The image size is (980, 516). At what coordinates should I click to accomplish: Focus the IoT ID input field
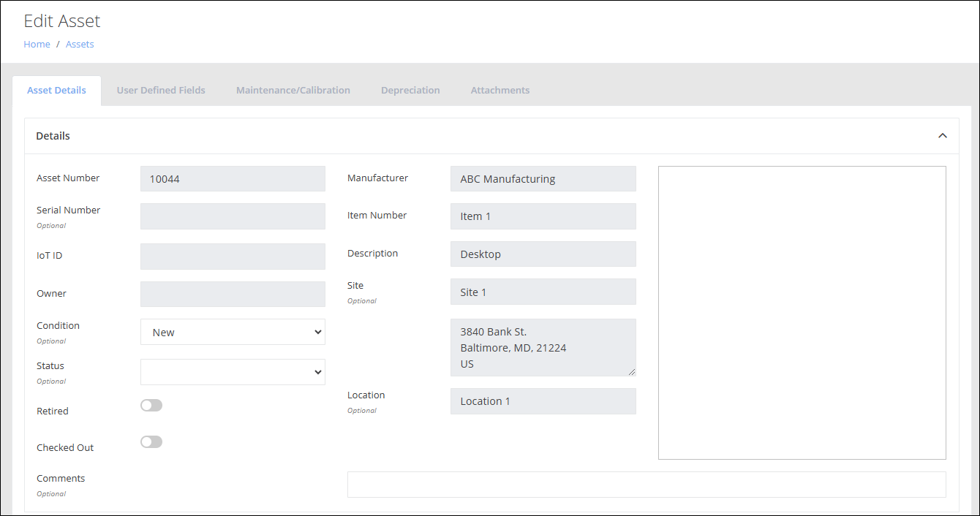(x=233, y=257)
